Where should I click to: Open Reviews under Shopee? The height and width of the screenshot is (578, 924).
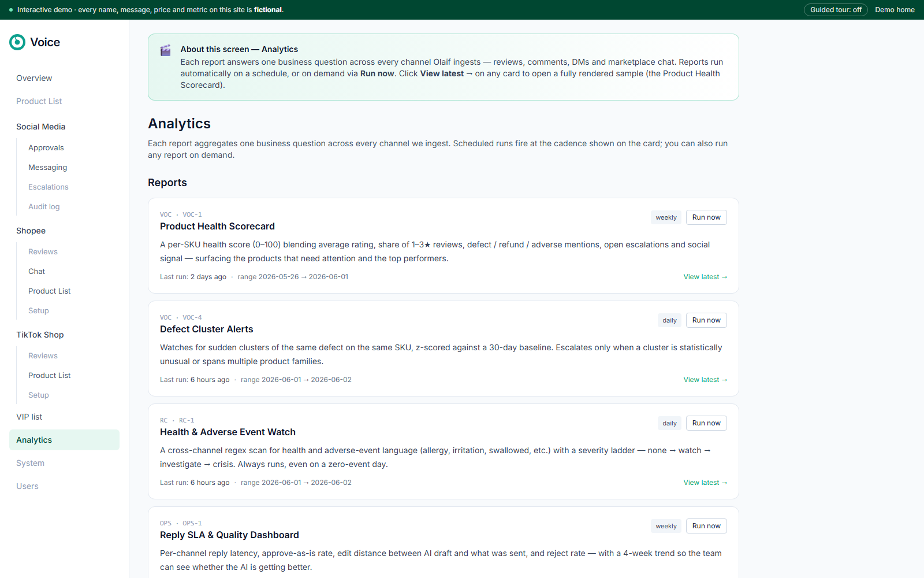pos(43,252)
